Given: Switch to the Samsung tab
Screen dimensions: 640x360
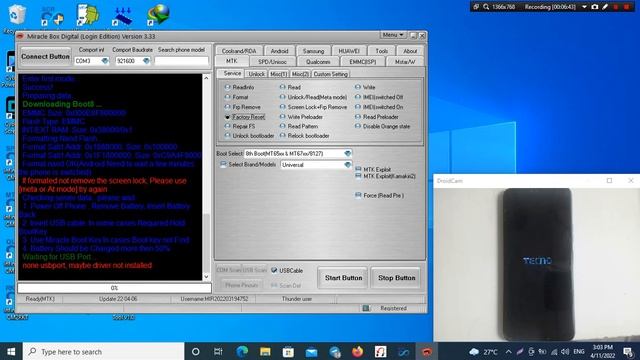Looking at the screenshot, I should [313, 51].
